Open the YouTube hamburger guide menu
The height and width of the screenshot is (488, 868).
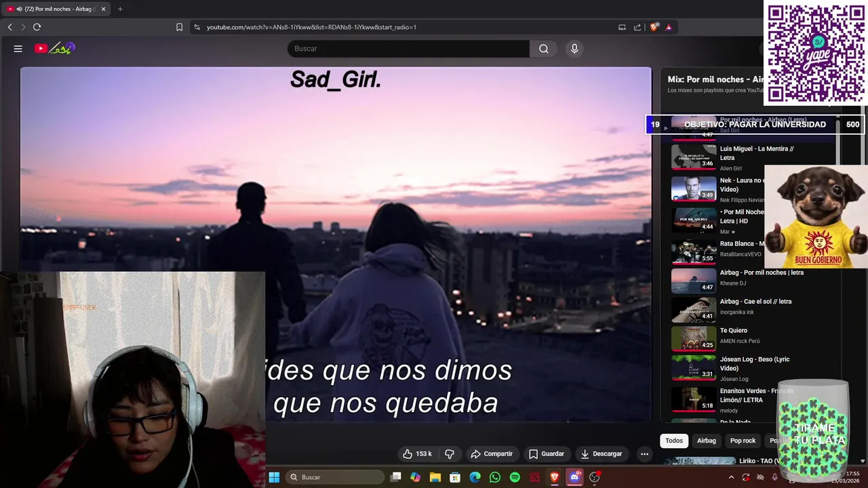pos(18,49)
